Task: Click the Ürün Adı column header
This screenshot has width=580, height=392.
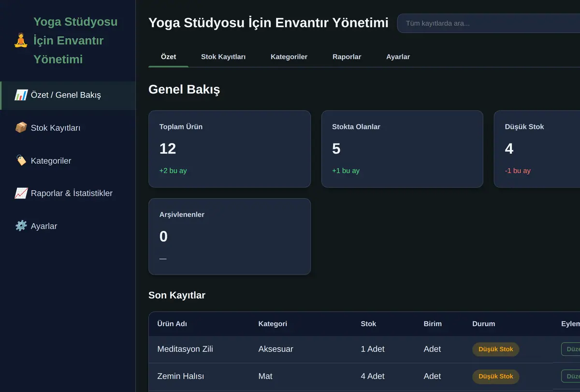Action: (x=172, y=324)
